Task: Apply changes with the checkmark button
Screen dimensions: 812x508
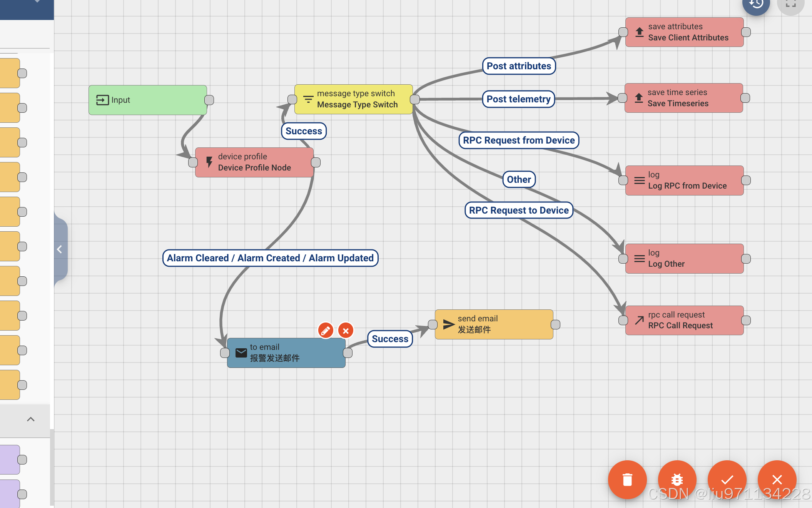Action: click(x=727, y=480)
